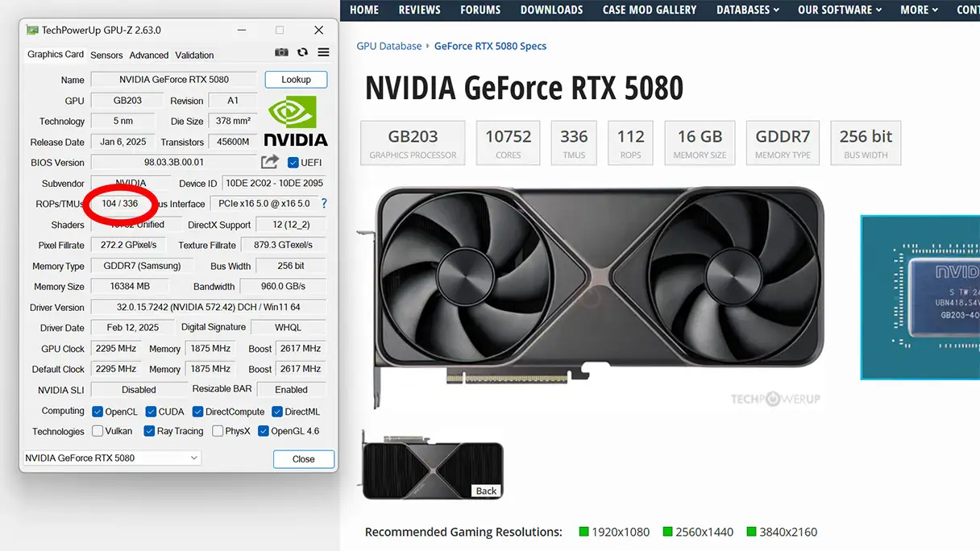Toggle the DirectML checkbox
The height and width of the screenshot is (551, 980).
pos(277,412)
